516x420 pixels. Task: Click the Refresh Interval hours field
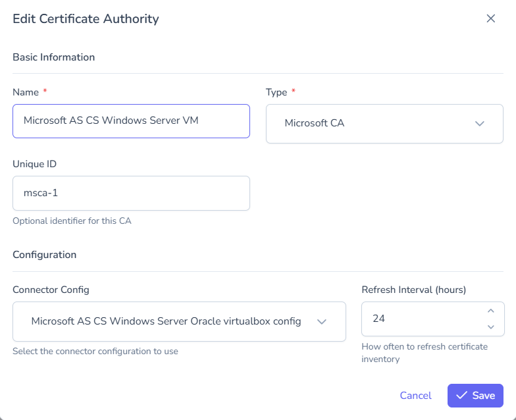point(433,319)
